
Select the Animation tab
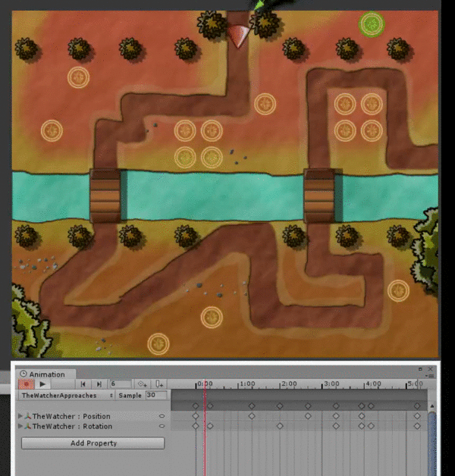pos(42,374)
